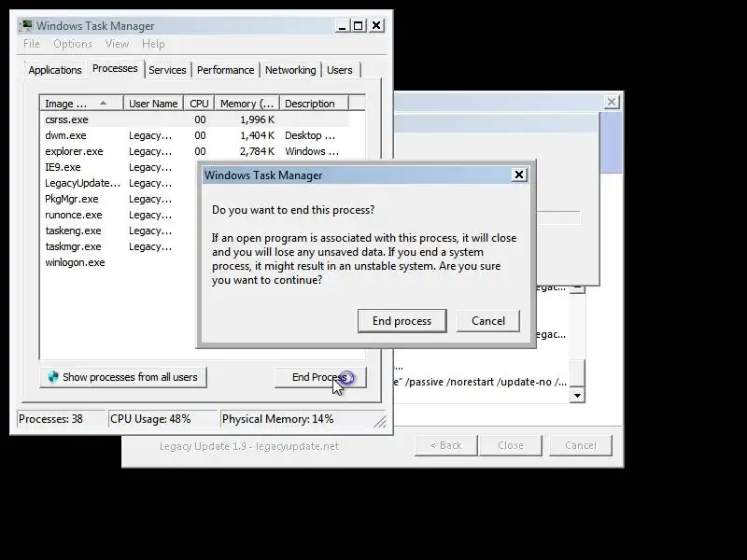This screenshot has width=747, height=560.
Task: Click Task Manager title bar icon
Action: click(26, 26)
